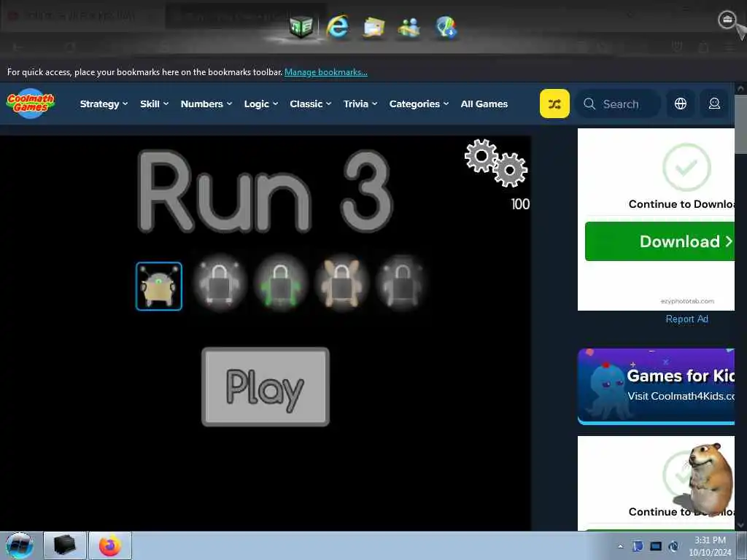Expand the Logic menu
Viewport: 747px width, 560px height.
pos(261,104)
